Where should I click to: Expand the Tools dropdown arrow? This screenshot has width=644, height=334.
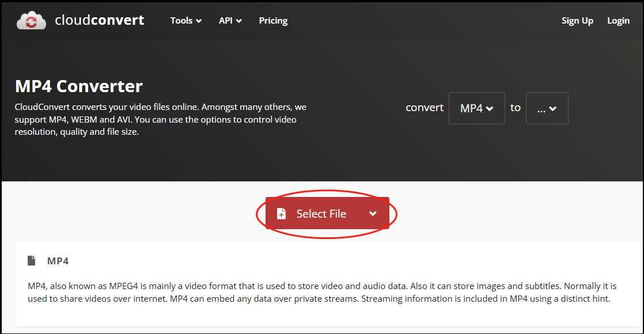pyautogui.click(x=200, y=20)
